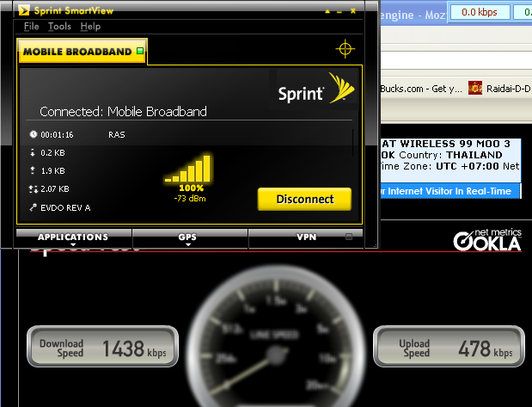Click the total data transfer arrows icon

[33, 189]
